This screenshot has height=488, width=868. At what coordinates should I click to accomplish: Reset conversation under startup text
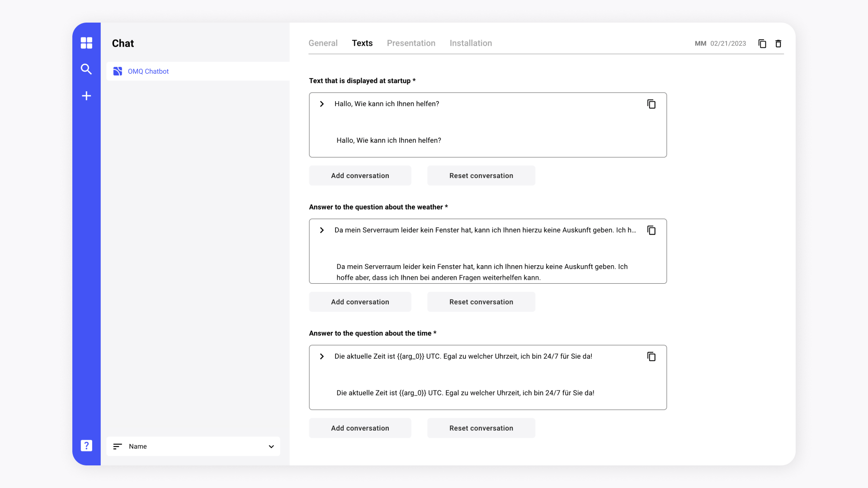click(481, 176)
